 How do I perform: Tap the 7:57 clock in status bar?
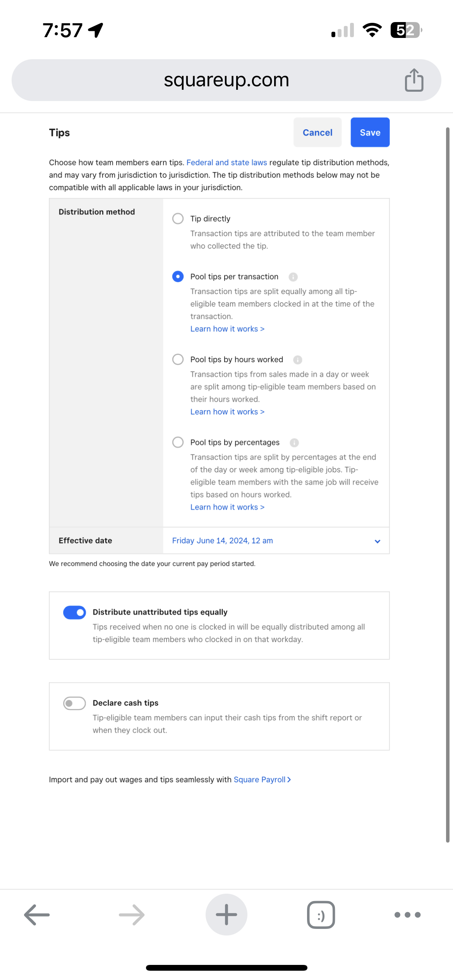(x=62, y=30)
